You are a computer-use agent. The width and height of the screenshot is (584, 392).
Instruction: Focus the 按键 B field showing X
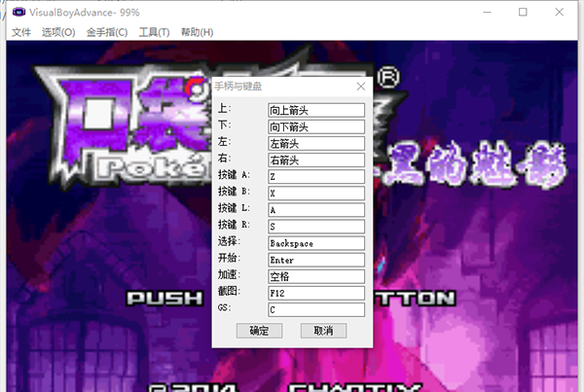point(316,194)
